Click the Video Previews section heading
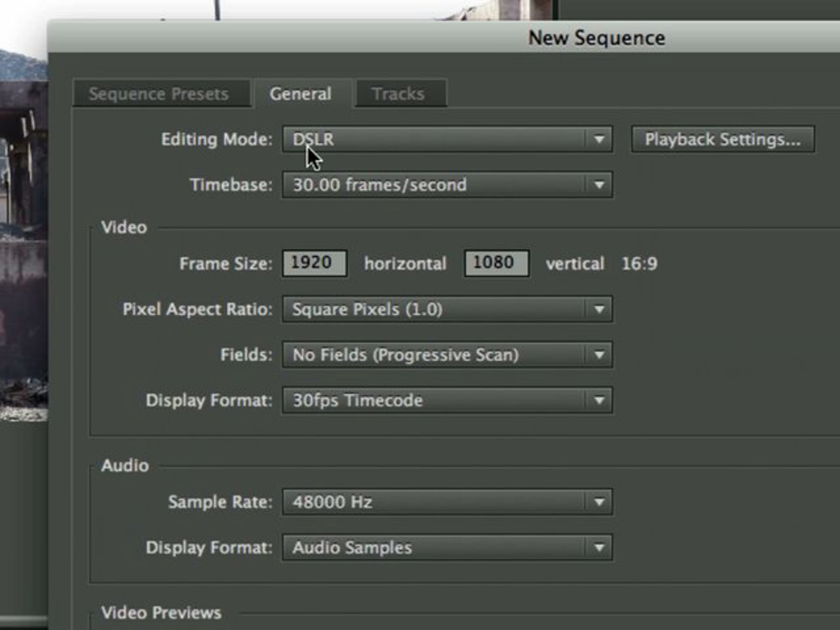840x630 pixels. pos(161,612)
